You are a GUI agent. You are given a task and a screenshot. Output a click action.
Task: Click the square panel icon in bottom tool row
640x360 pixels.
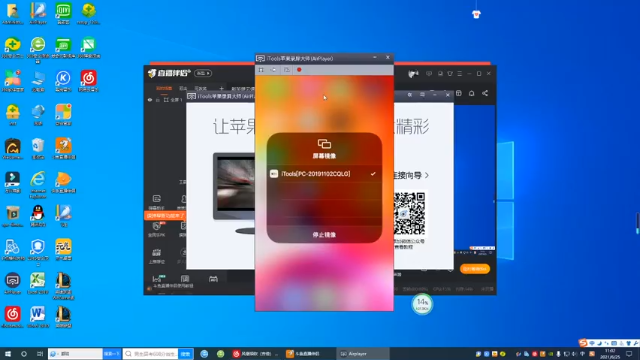tap(185, 279)
